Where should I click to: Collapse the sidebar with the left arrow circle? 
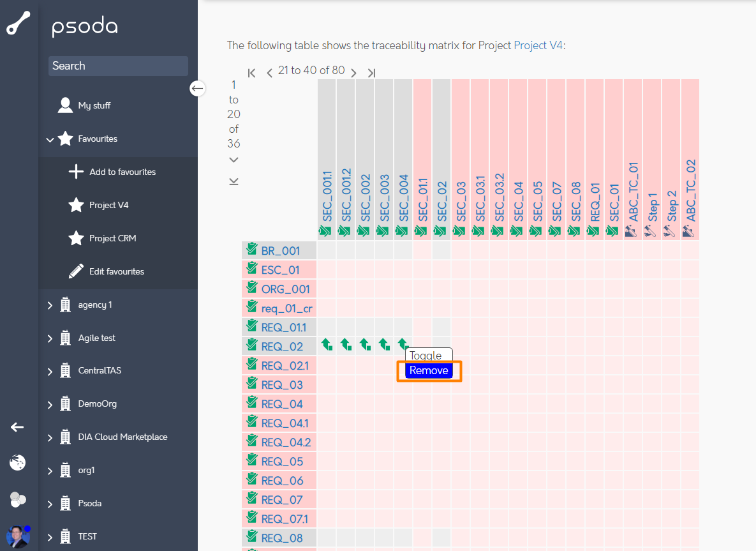click(198, 88)
